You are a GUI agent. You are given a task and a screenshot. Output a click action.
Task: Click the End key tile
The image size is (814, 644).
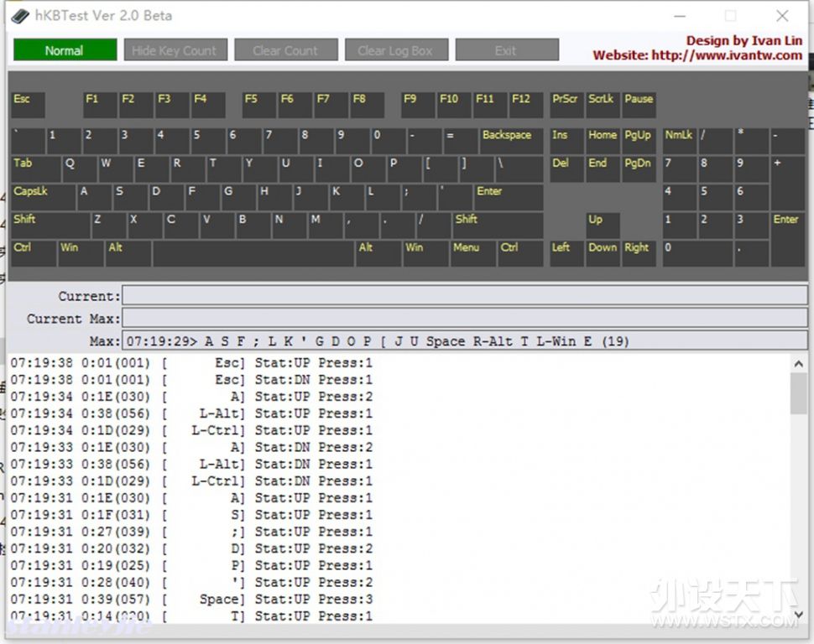point(603,169)
